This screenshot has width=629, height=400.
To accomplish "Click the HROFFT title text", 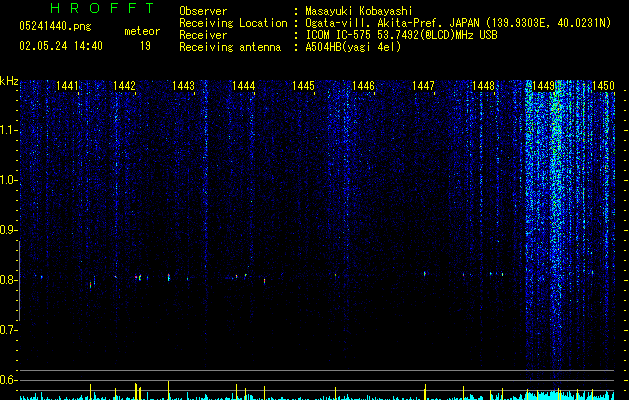I will coord(102,8).
